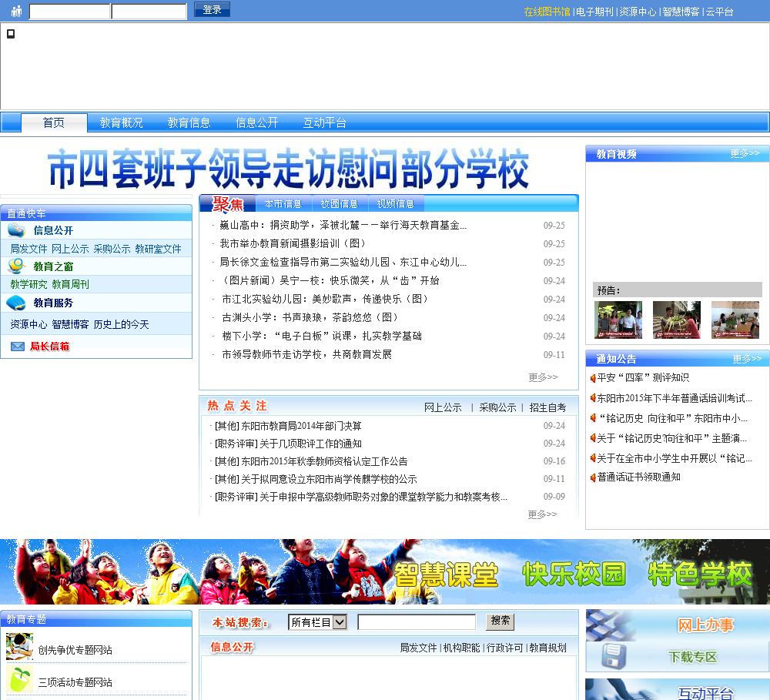The image size is (770, 700).
Task: Open the 在线图书馆 link in top bar
Action: pyautogui.click(x=547, y=12)
